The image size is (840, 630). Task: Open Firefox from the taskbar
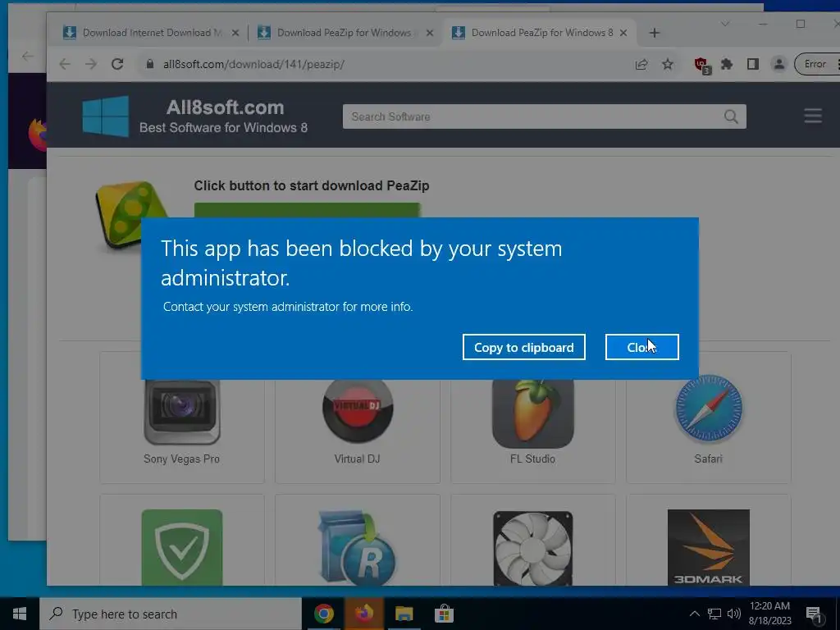(363, 614)
